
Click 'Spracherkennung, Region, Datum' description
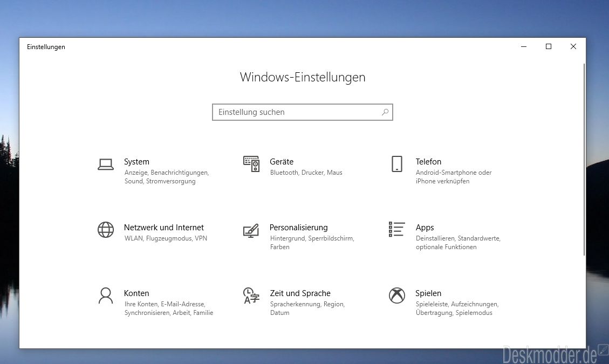click(307, 308)
